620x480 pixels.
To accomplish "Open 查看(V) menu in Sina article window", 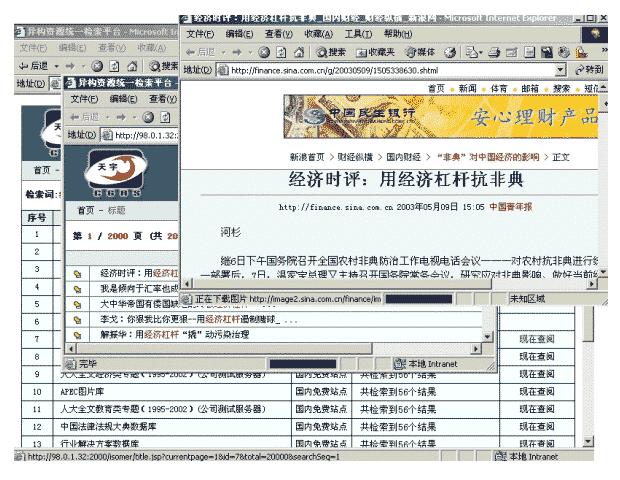I will click(x=279, y=34).
